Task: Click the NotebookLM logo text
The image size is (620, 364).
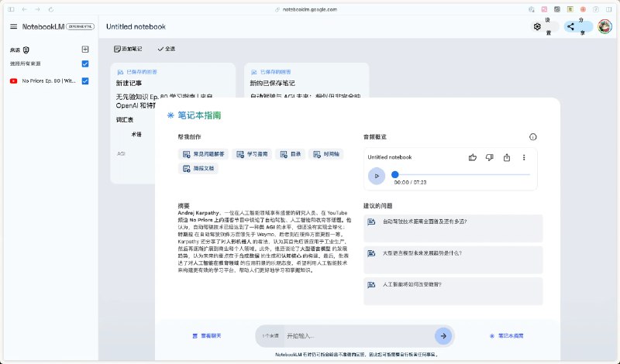Action: click(43, 26)
